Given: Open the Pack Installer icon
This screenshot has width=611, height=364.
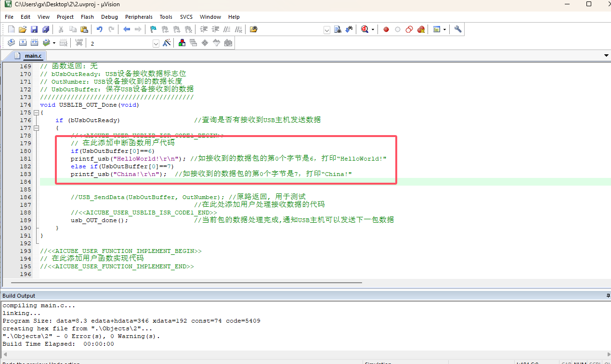Looking at the screenshot, I should pyautogui.click(x=228, y=43).
